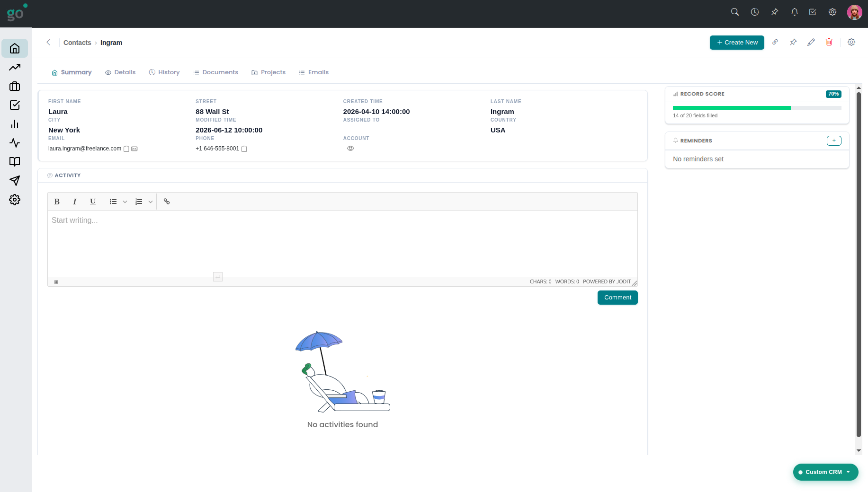Open the paper plane sidebar icon
Image resolution: width=868 pixels, height=492 pixels.
coord(15,181)
